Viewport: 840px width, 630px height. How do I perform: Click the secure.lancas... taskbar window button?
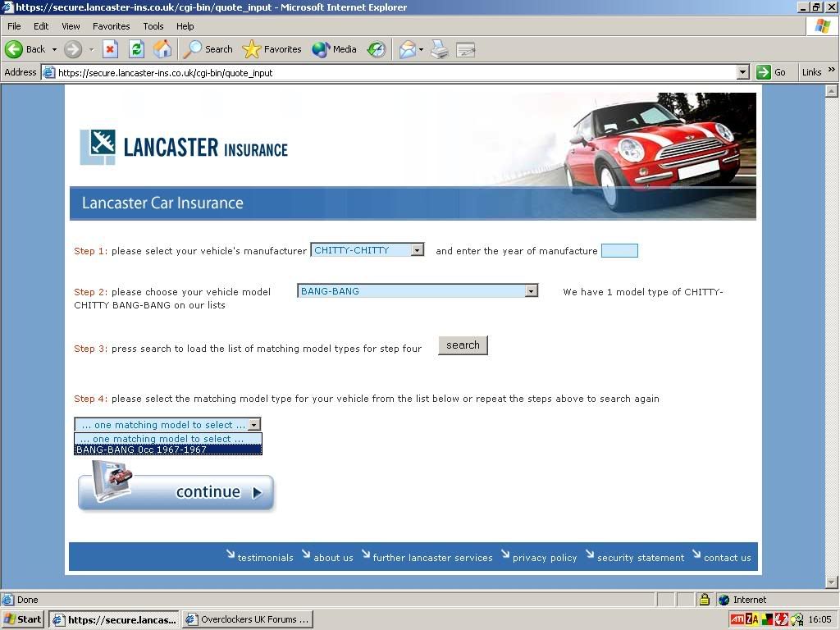(x=114, y=619)
